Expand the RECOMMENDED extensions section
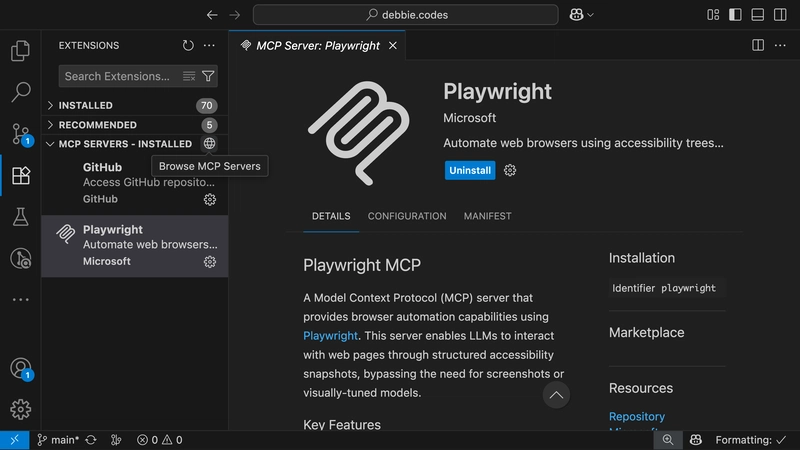Viewport: 800px width, 450px height. coord(135,124)
